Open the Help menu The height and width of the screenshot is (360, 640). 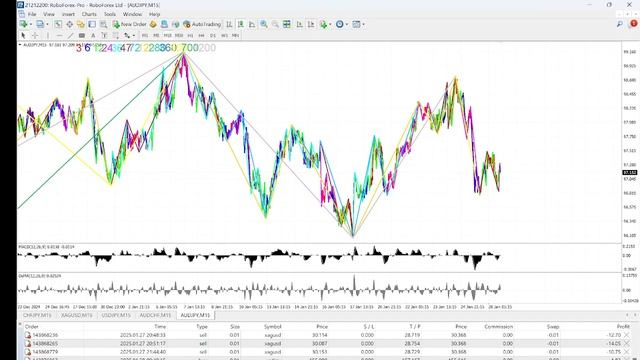tap(154, 14)
